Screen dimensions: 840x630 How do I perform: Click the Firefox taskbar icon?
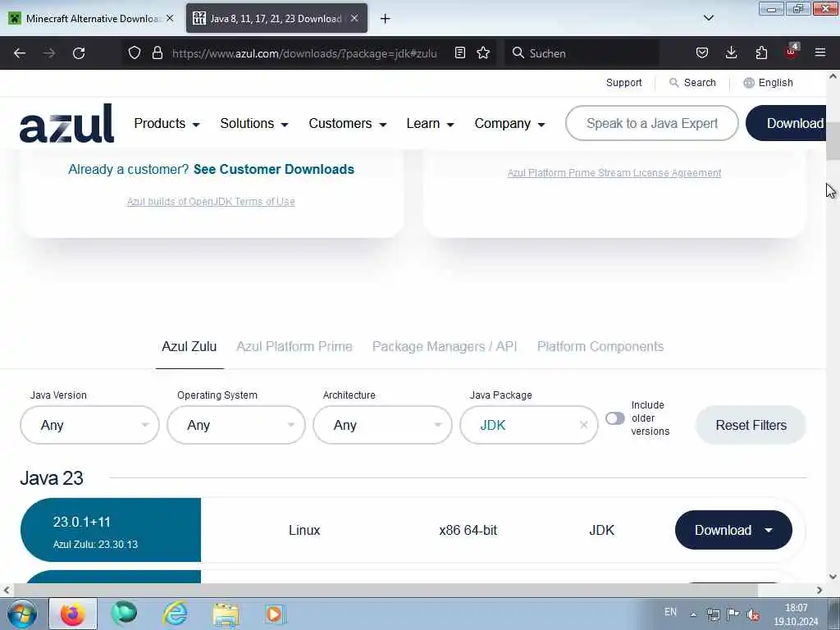coord(73,614)
